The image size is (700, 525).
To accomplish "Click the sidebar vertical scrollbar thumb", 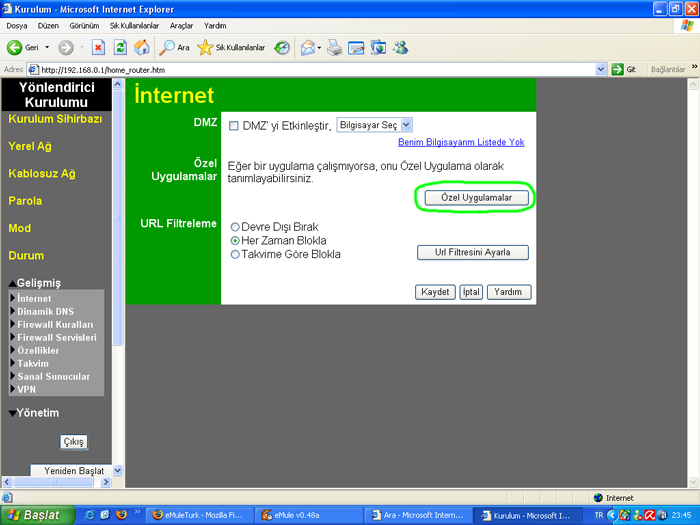I will pos(118,217).
